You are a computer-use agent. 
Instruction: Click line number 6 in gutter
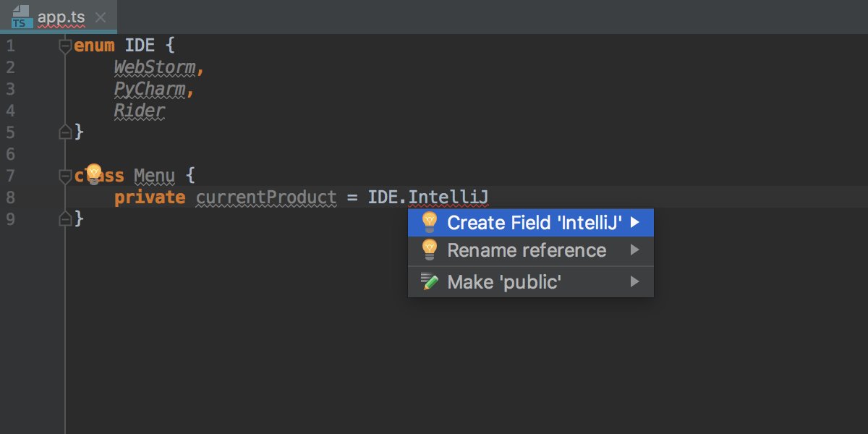pyautogui.click(x=10, y=154)
